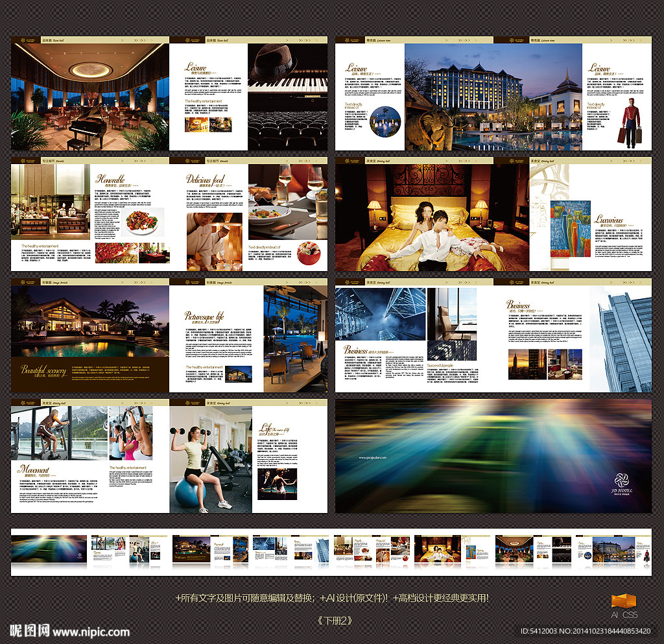Select the skyscraper business spread thumbnail in bottom strip
The width and height of the screenshot is (664, 644).
[291, 549]
